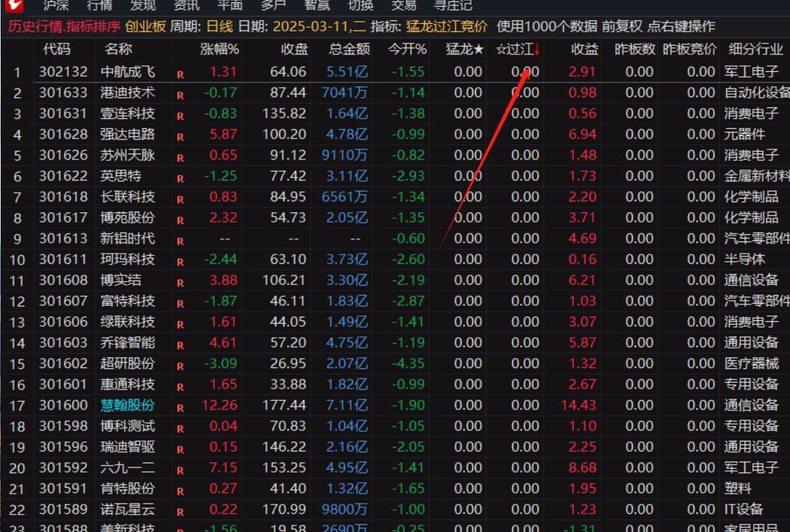Click the R marker beside 六九一二
Screen dimensions: 790x532
tap(180, 469)
